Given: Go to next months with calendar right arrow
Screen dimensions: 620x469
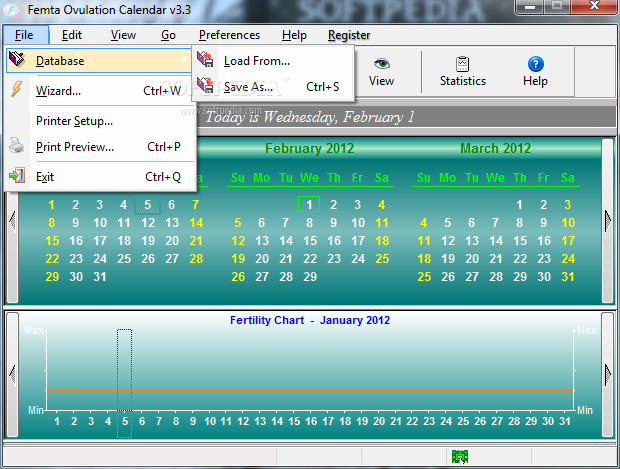Looking at the screenshot, I should click(x=608, y=220).
